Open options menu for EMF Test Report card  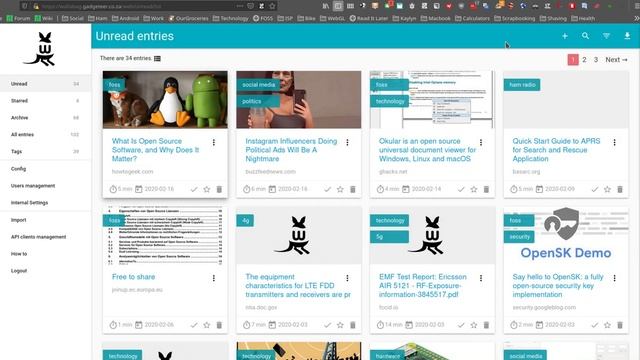point(481,278)
